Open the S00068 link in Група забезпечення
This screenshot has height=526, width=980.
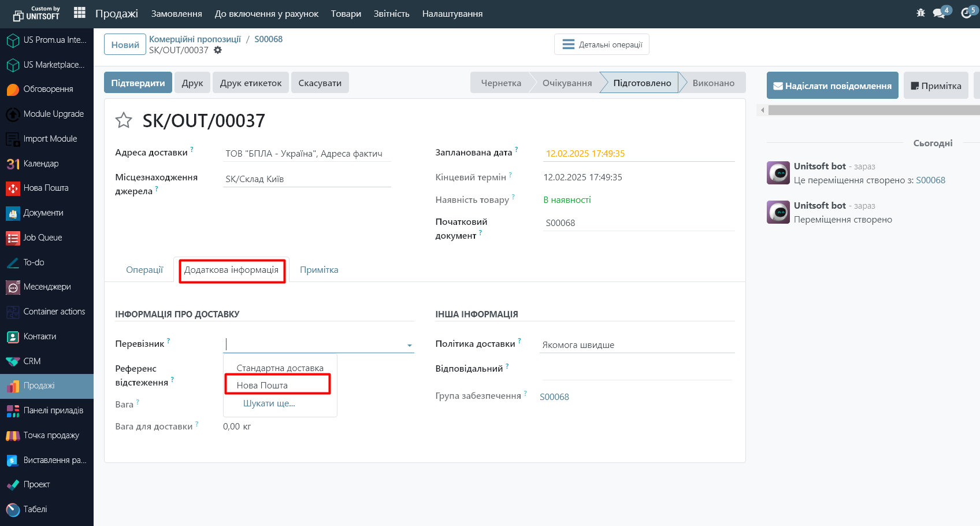pos(554,397)
